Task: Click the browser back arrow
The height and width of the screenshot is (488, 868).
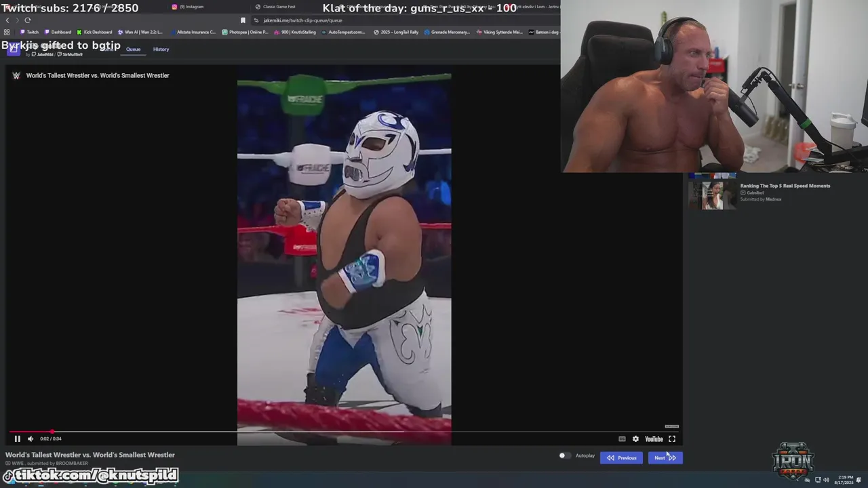Action: (x=7, y=20)
